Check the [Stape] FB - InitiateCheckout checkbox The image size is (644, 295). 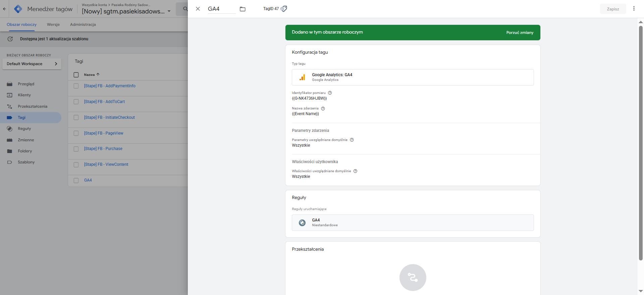click(76, 117)
